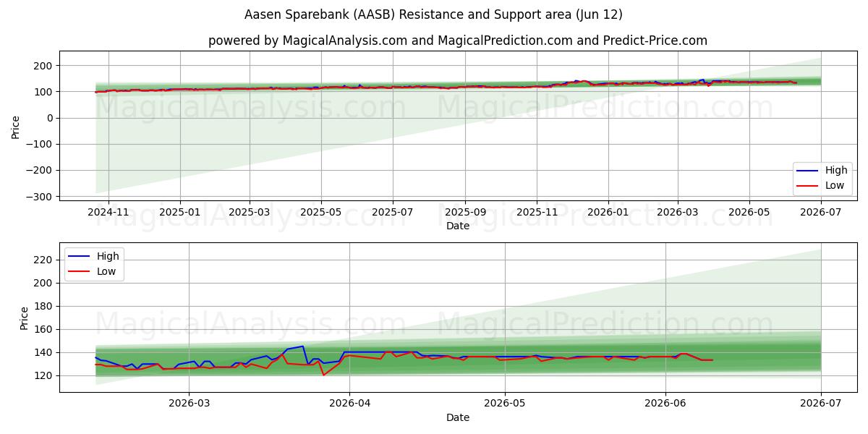868x434 pixels.
Task: Click the top chart y-axis value '200'
Action: (x=44, y=66)
